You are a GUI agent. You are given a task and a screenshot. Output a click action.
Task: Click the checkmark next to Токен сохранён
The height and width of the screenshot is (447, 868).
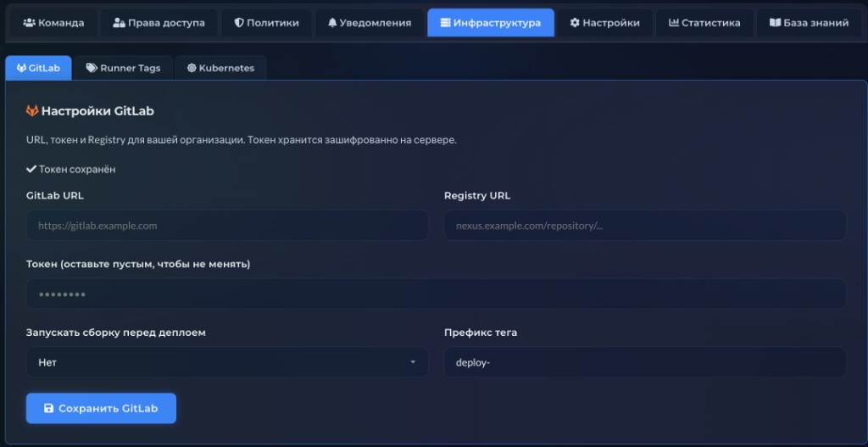click(31, 169)
